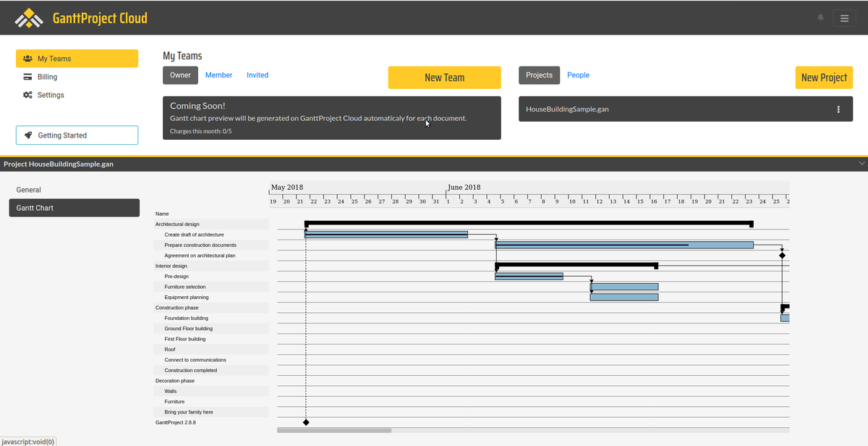
Task: Click June 2018 timeline header
Action: click(x=464, y=188)
